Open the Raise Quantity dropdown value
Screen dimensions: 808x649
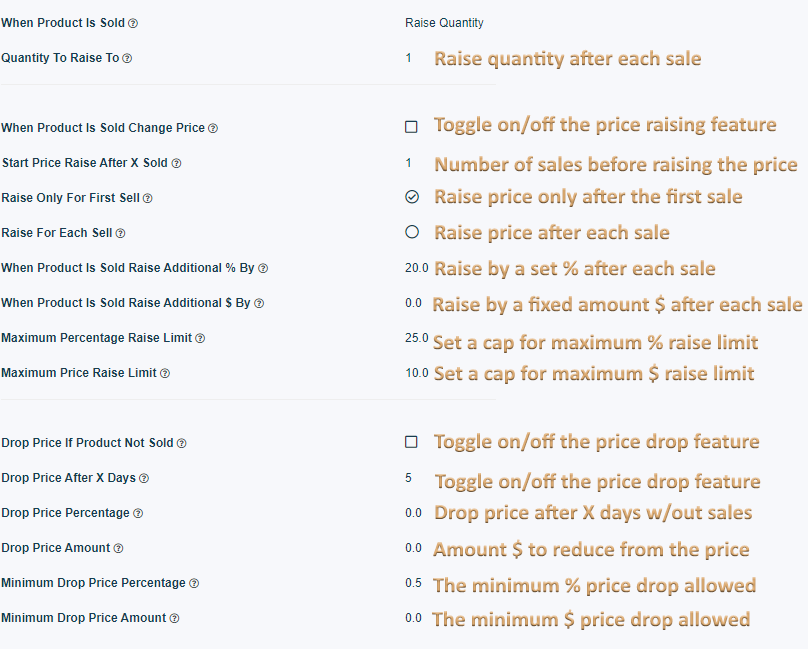(x=444, y=23)
